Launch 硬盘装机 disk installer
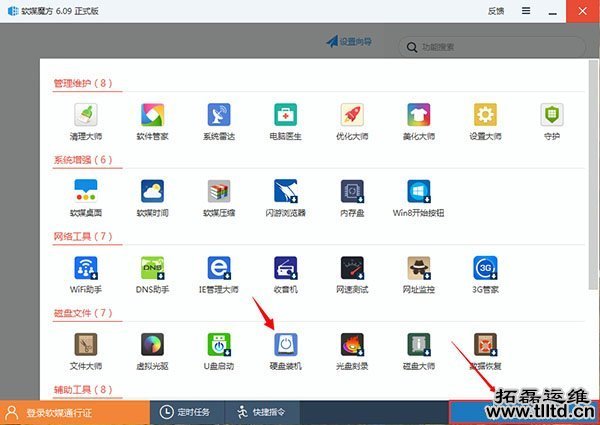Viewport: 600px width, 425px height. click(286, 345)
